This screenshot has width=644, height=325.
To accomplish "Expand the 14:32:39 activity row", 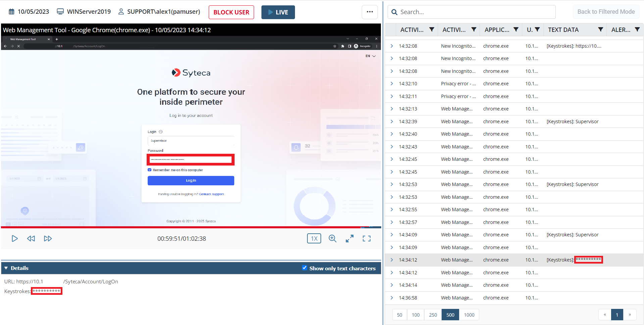I will click(392, 122).
